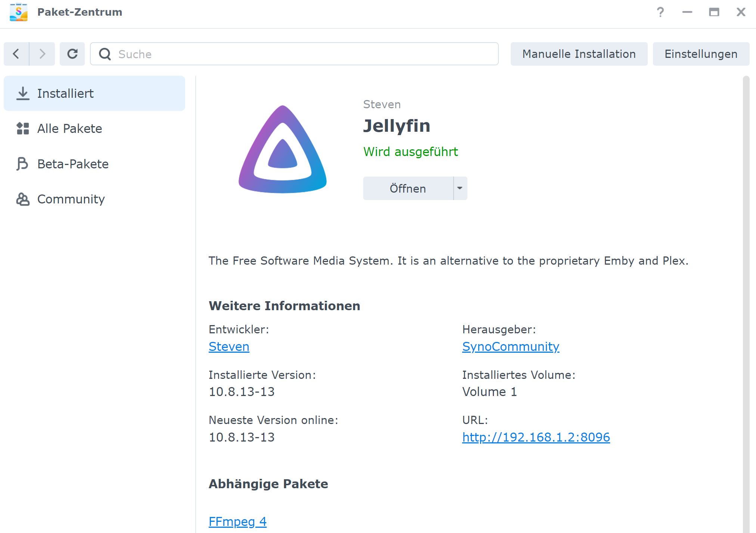Click the Paket-Zentrum app icon in title bar
This screenshot has height=533, width=756.
(x=19, y=12)
